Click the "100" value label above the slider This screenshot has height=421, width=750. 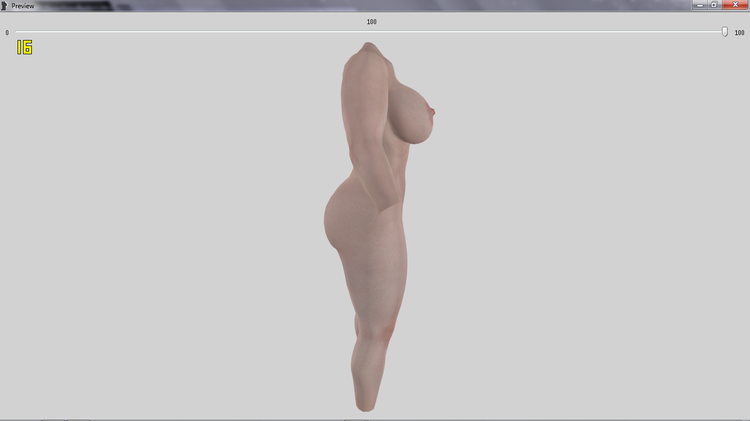coord(372,22)
